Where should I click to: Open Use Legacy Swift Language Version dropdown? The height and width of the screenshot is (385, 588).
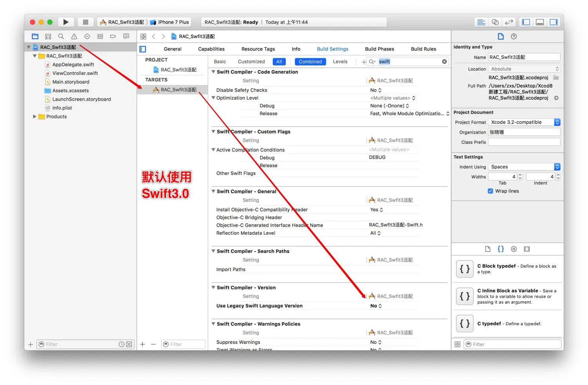click(376, 306)
